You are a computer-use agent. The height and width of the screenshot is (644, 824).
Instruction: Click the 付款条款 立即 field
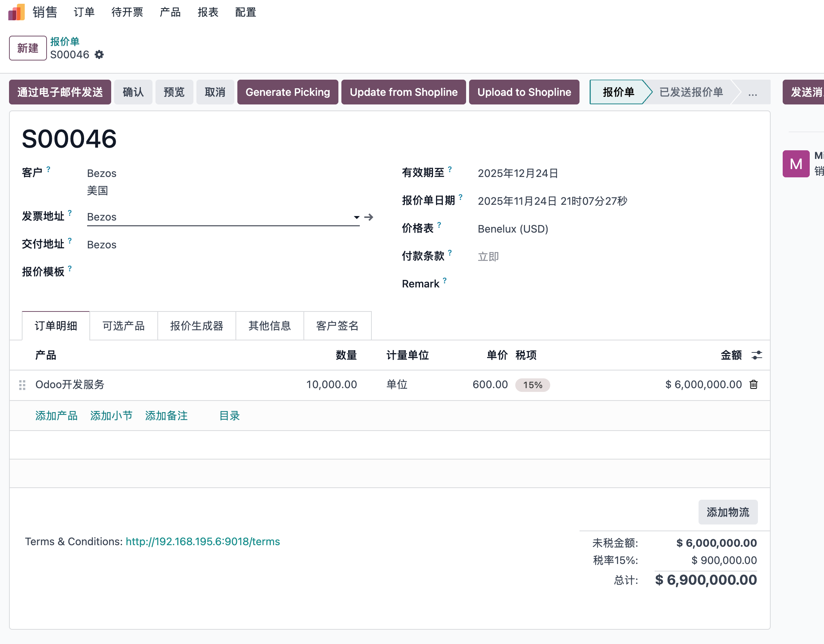(x=488, y=257)
